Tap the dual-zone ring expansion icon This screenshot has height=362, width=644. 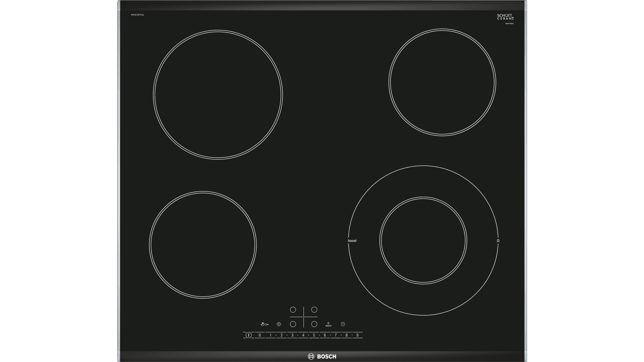click(279, 324)
